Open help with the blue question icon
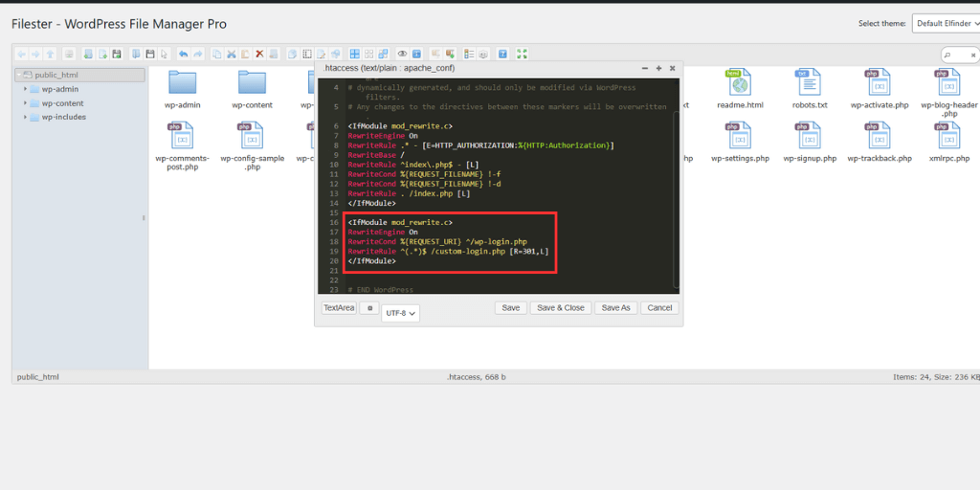Screen dimensions: 980x490 [x=503, y=54]
